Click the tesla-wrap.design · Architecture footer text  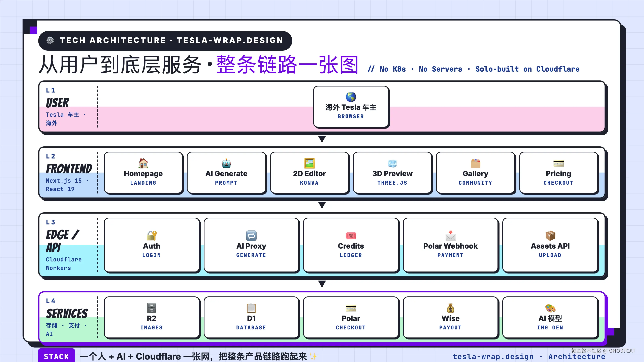529,357
